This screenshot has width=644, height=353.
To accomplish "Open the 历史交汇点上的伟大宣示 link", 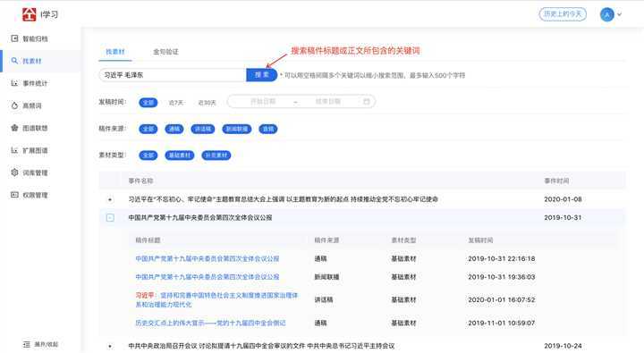I will [x=211, y=323].
